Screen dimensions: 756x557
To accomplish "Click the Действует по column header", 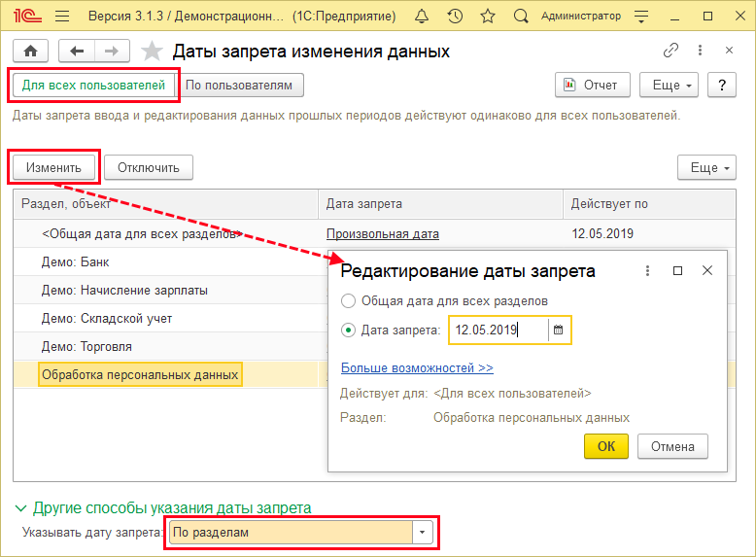I will (649, 204).
